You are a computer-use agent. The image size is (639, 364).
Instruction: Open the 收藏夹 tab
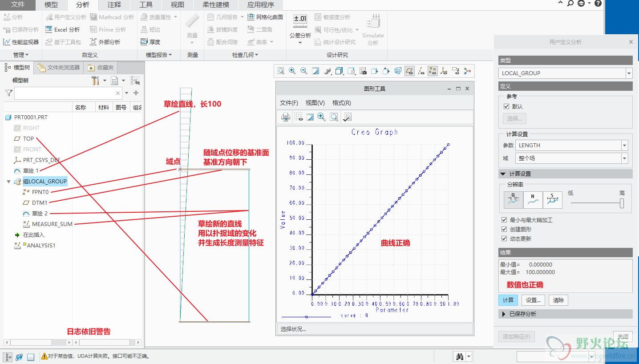point(101,68)
